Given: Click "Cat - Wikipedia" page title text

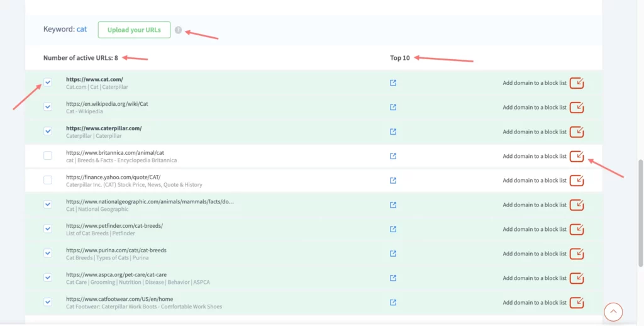Looking at the screenshot, I should [84, 111].
